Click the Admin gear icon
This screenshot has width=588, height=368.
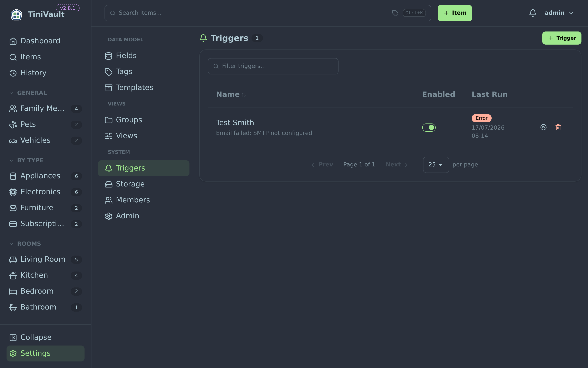pyautogui.click(x=109, y=216)
